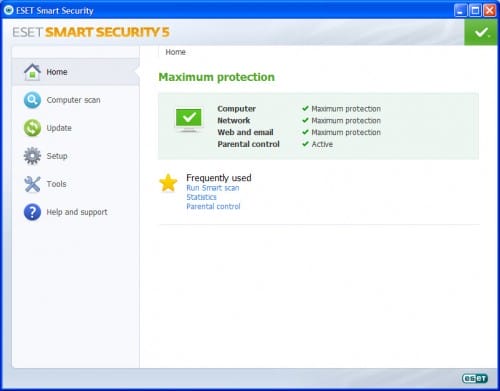Viewport: 500px width, 391px height.
Task: Click the Home breadcrumb at the top
Action: [x=175, y=52]
